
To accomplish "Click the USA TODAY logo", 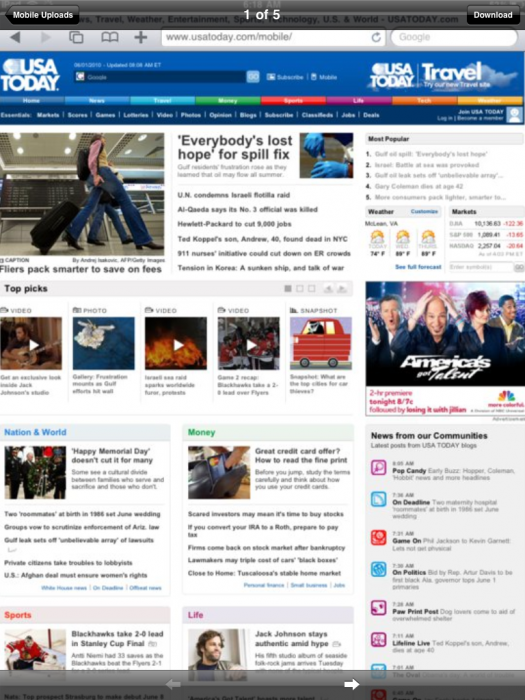I will tap(30, 75).
